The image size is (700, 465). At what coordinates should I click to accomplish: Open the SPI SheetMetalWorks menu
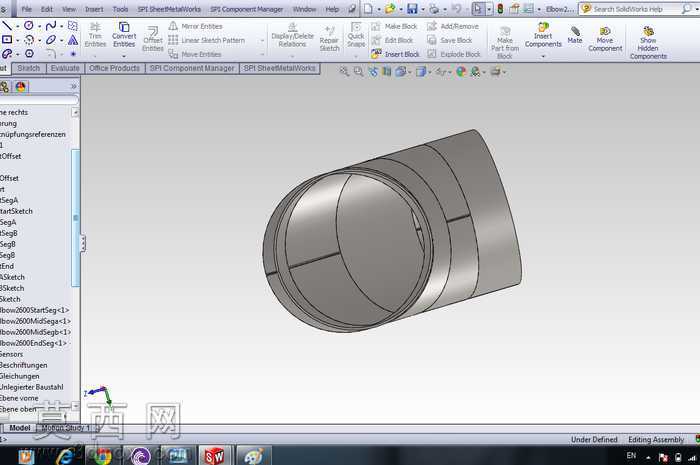(169, 9)
